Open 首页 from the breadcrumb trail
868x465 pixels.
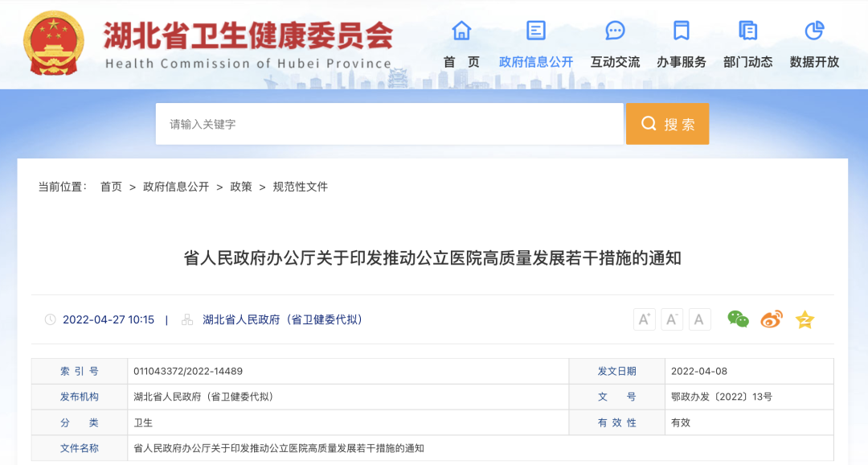point(112,187)
